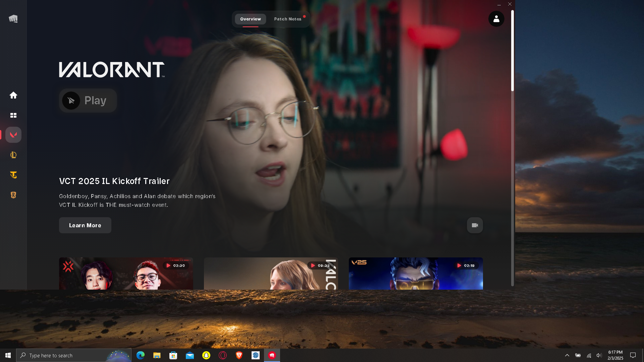
Task: Click the Learn More button
Action: tap(85, 225)
